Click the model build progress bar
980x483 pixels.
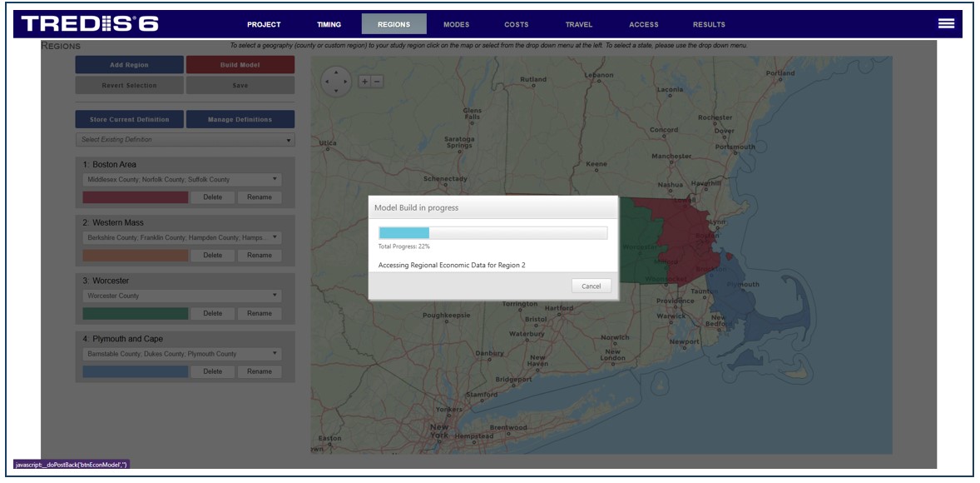[x=492, y=232]
